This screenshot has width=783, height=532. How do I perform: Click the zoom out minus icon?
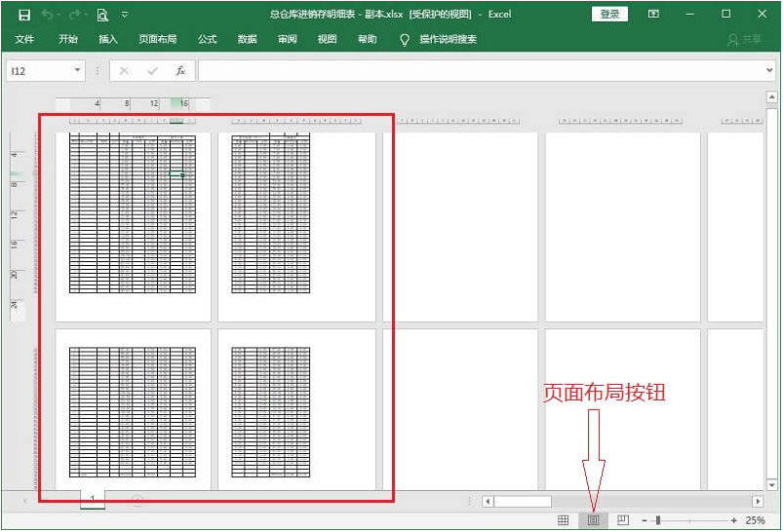click(x=644, y=521)
